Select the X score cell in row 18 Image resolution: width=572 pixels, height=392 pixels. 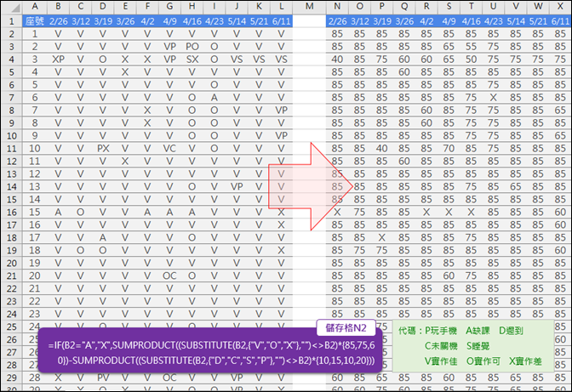coord(382,237)
